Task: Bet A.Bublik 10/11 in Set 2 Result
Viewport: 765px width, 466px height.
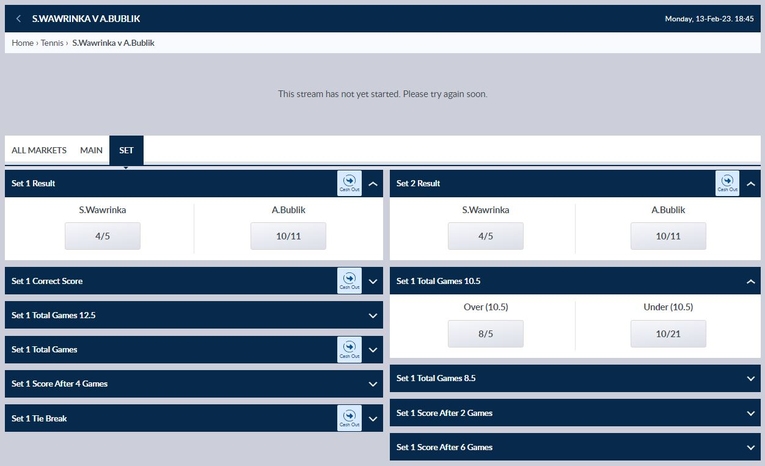Action: (668, 236)
